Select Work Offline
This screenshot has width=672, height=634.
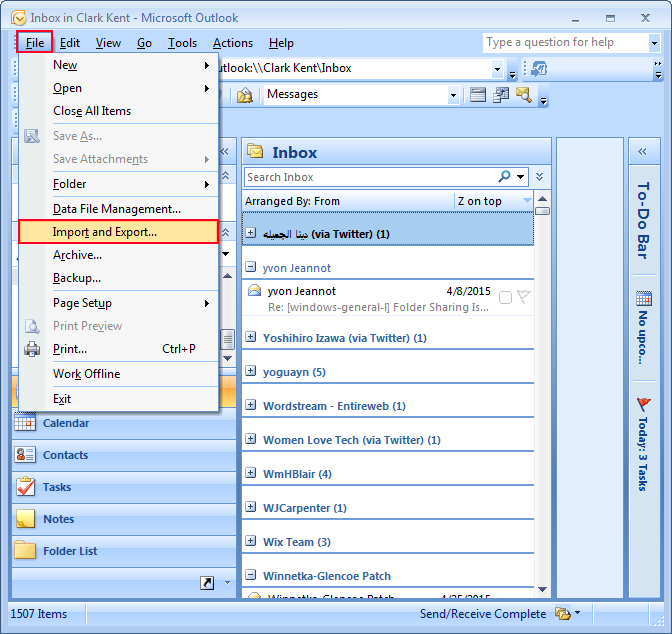119,374
